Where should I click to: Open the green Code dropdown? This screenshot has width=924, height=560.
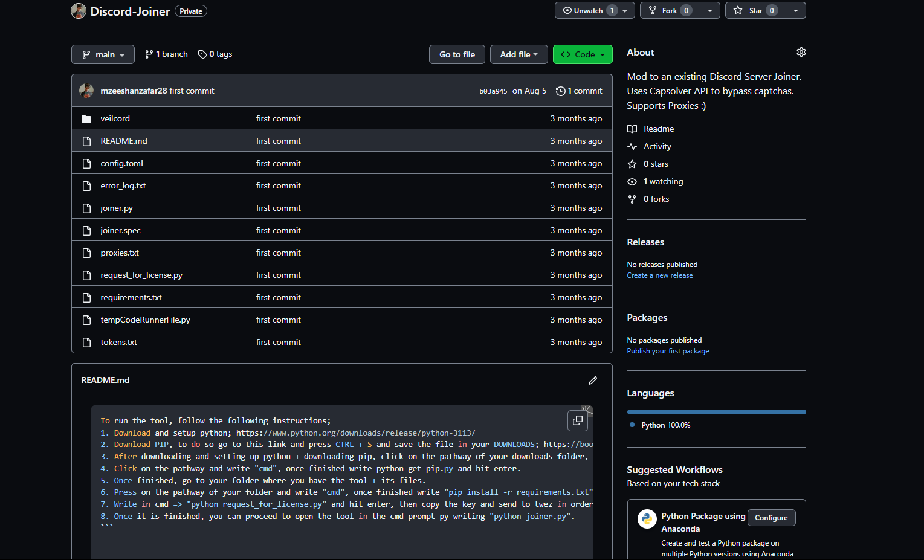click(x=583, y=54)
